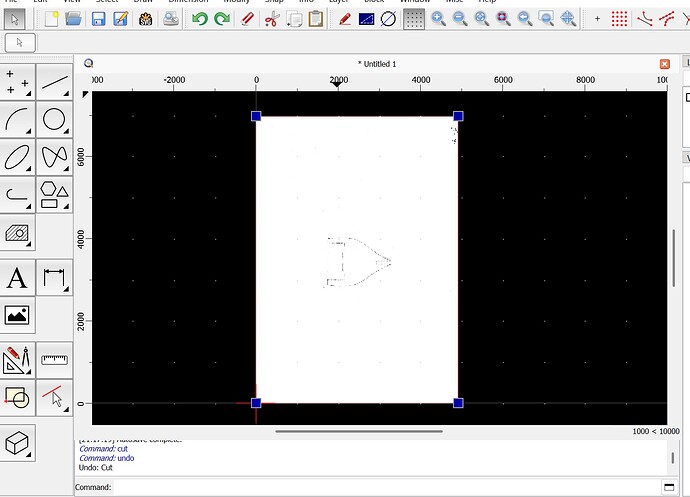The height and width of the screenshot is (497, 690).
Task: Select the Insert Image tool
Action: click(x=17, y=315)
